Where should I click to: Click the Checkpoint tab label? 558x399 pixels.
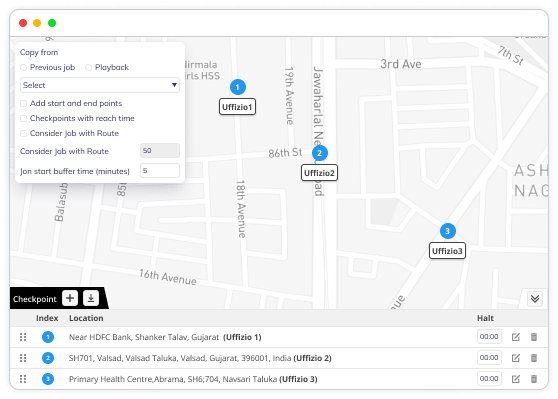tap(35, 299)
